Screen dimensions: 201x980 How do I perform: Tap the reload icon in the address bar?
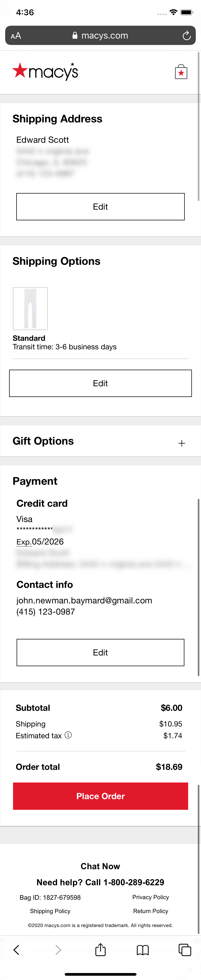187,35
